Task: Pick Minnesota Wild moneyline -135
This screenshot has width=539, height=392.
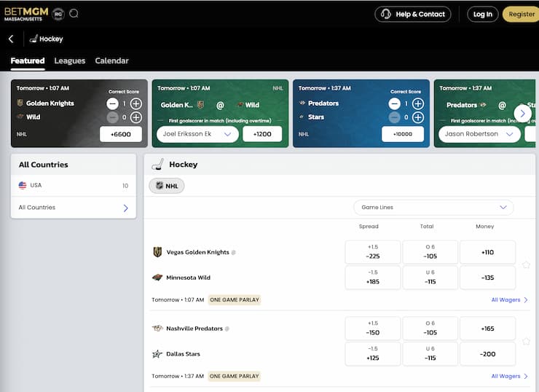Action: click(487, 278)
